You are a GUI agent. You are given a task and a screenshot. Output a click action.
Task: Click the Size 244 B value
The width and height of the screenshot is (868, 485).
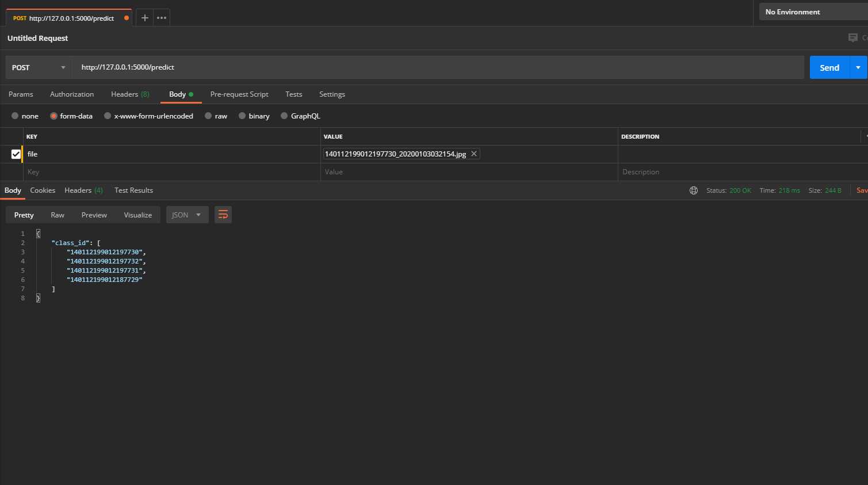point(833,190)
